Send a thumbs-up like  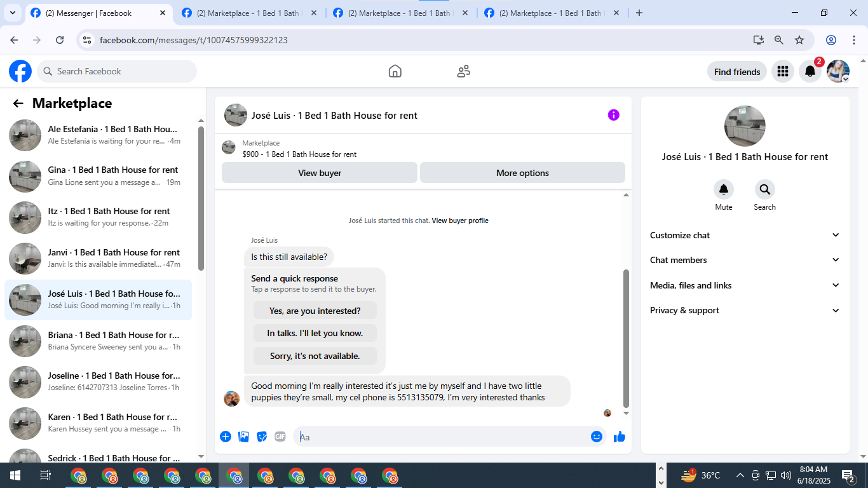[620, 437]
